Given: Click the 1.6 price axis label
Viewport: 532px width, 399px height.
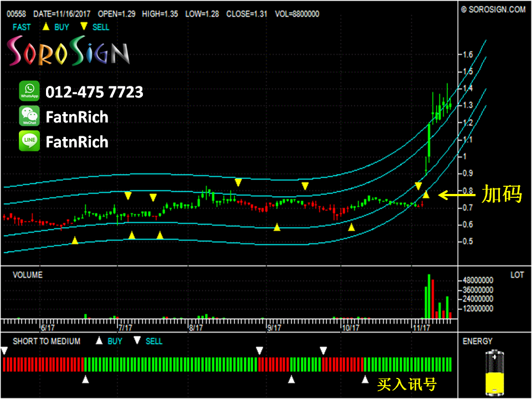Looking at the screenshot, I should tap(468, 55).
